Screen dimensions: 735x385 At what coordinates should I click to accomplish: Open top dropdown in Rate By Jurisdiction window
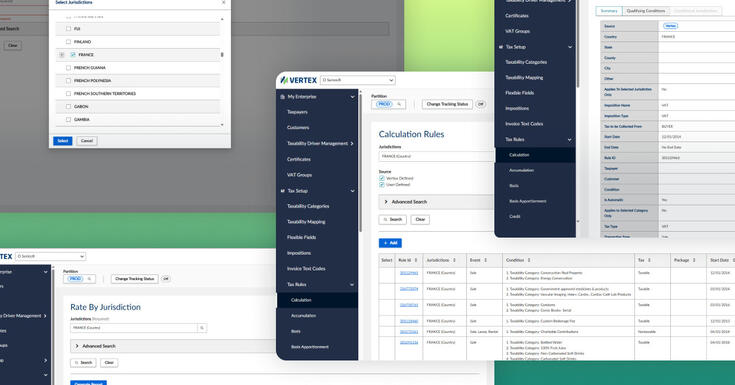pos(50,257)
